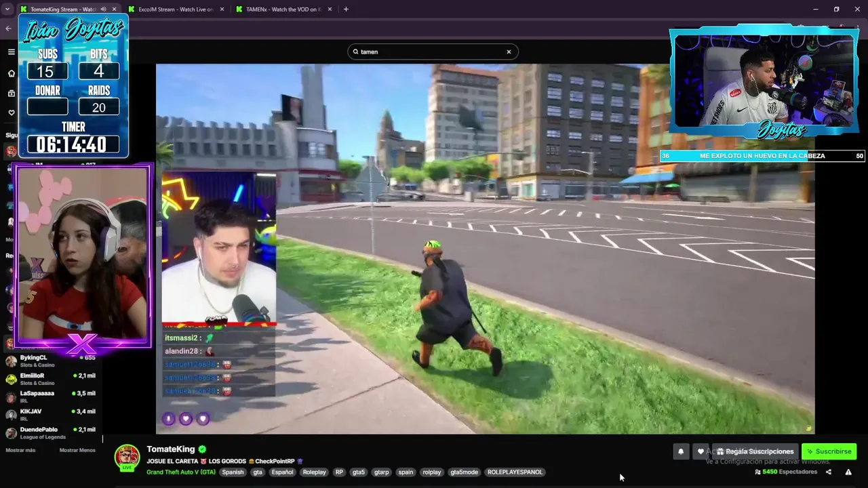Open KIKJAV channel in the sidebar
This screenshot has width=868, height=488.
pos(51,415)
